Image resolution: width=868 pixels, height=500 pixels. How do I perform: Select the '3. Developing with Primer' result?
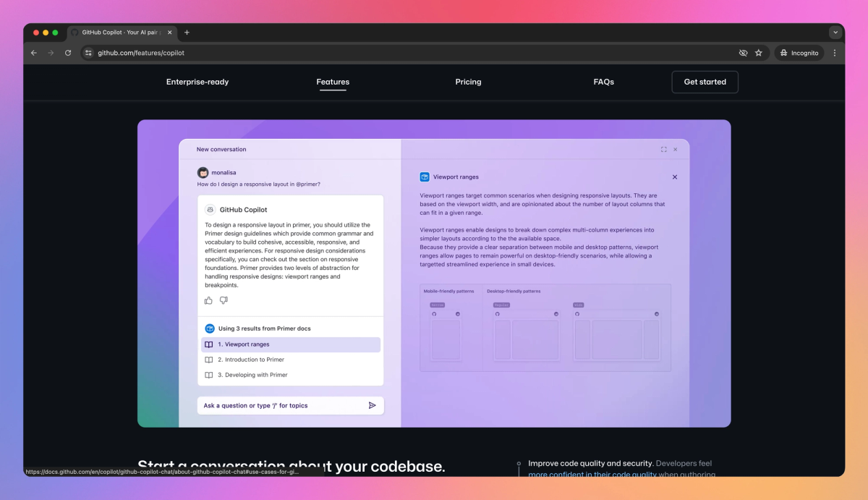point(291,375)
